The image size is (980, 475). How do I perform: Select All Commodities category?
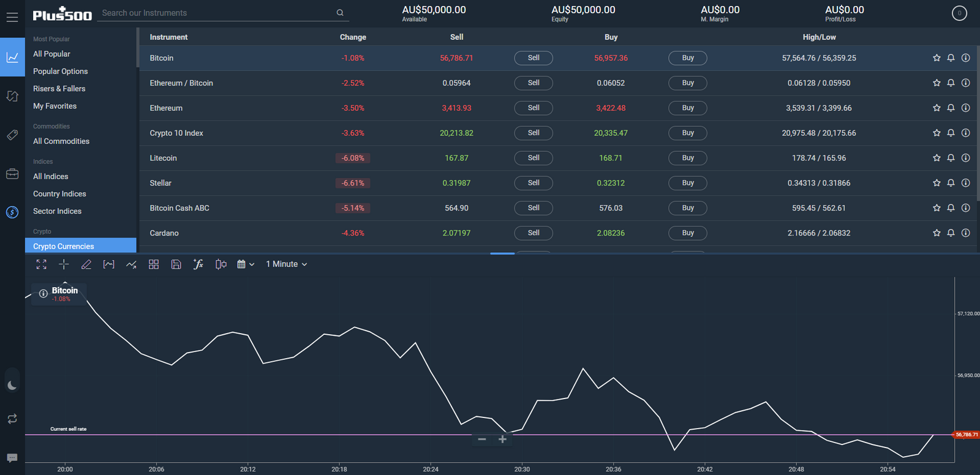coord(61,141)
